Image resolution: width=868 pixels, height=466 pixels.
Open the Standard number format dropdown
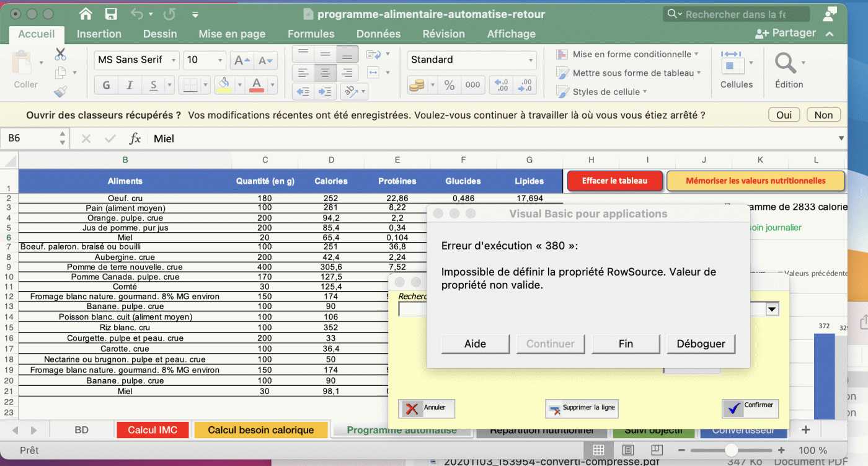[531, 60]
